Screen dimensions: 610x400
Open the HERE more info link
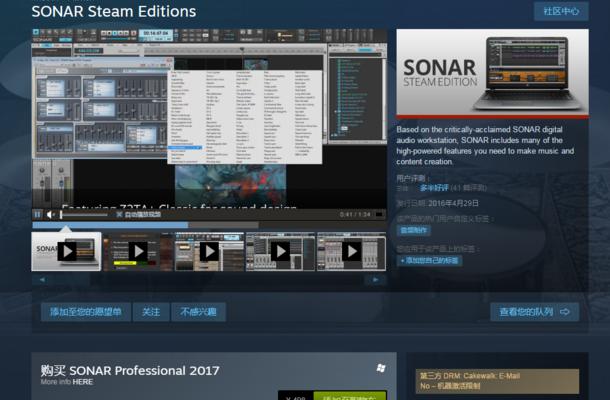click(82, 382)
